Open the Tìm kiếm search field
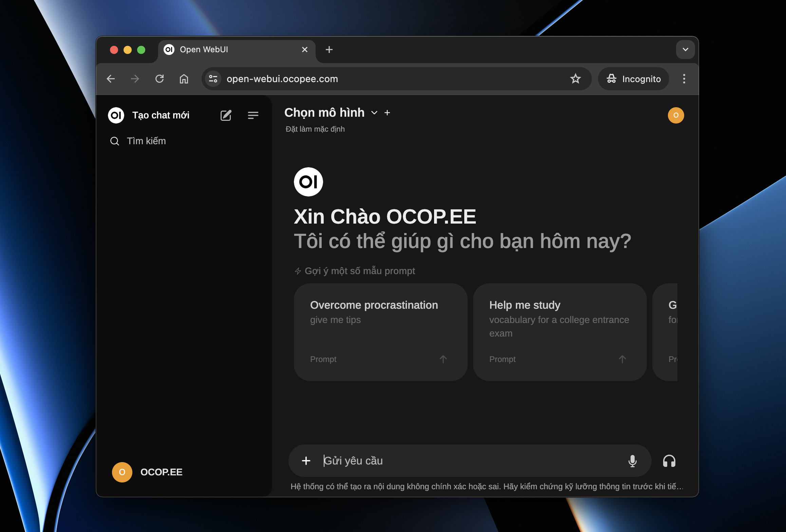 point(184,141)
